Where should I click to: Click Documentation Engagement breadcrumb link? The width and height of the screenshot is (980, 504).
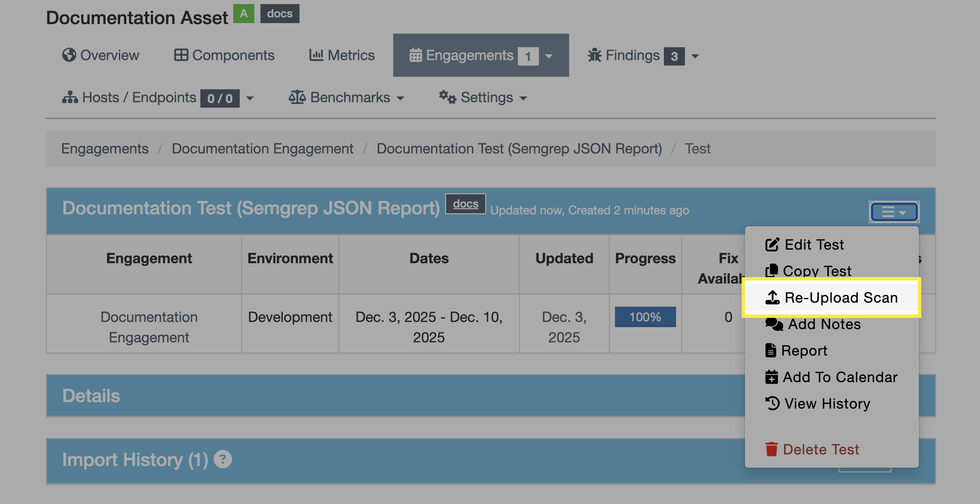point(262,149)
